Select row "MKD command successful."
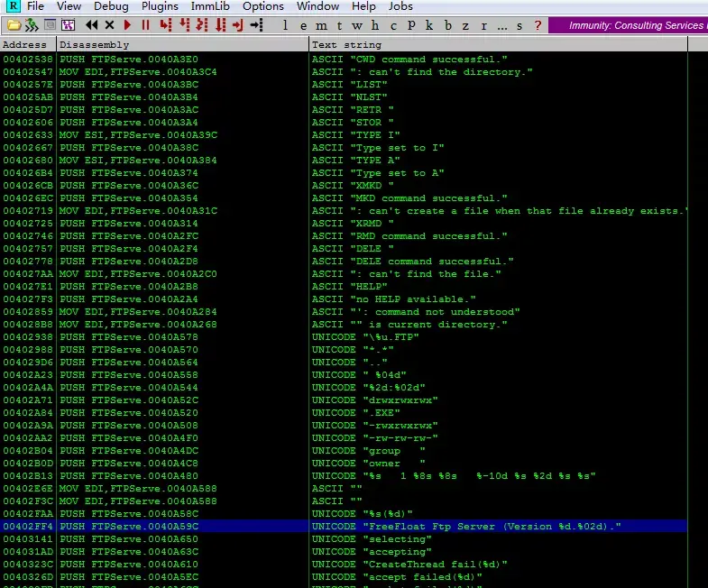Screen dimensions: 708x588 coord(344,198)
